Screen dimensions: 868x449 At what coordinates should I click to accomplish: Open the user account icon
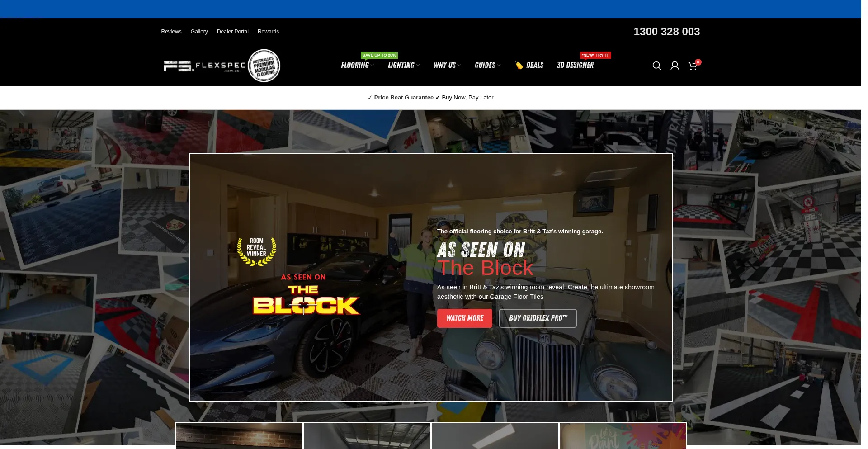(675, 66)
